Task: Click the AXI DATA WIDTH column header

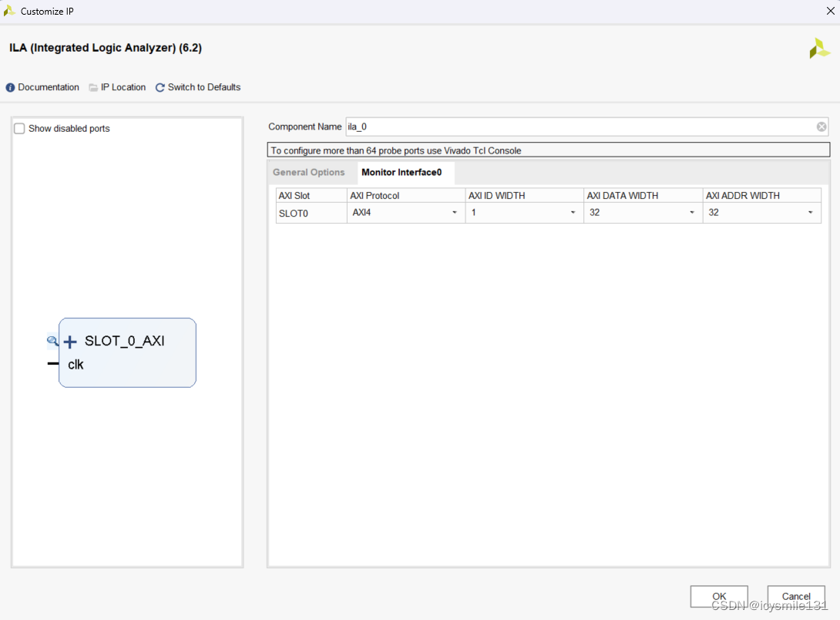Action: [x=643, y=196]
